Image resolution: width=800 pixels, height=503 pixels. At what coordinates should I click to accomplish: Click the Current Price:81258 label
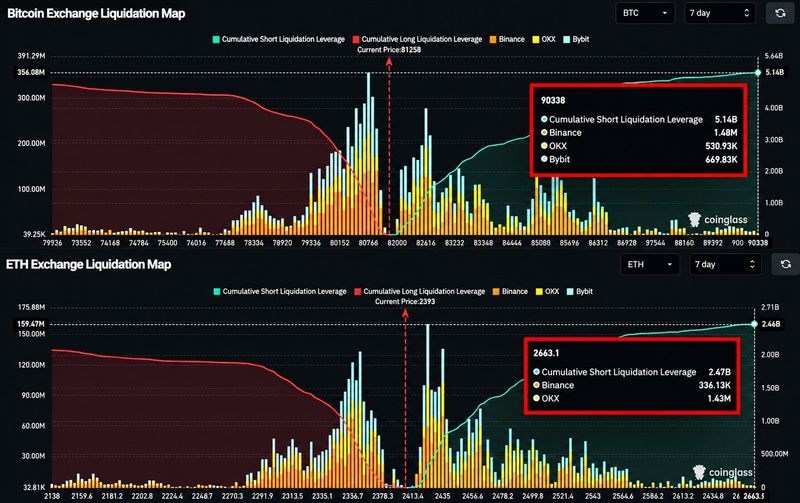(389, 49)
